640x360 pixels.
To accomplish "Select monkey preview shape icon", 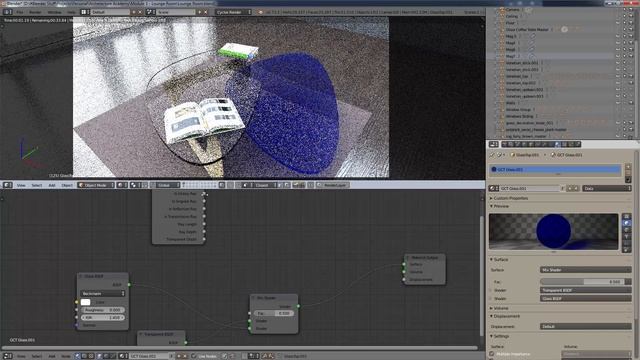I will pyautogui.click(x=627, y=236).
